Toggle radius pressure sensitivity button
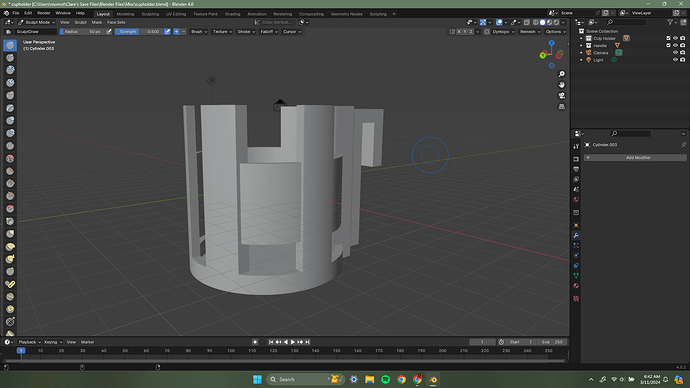This screenshot has width=690, height=388. point(109,32)
